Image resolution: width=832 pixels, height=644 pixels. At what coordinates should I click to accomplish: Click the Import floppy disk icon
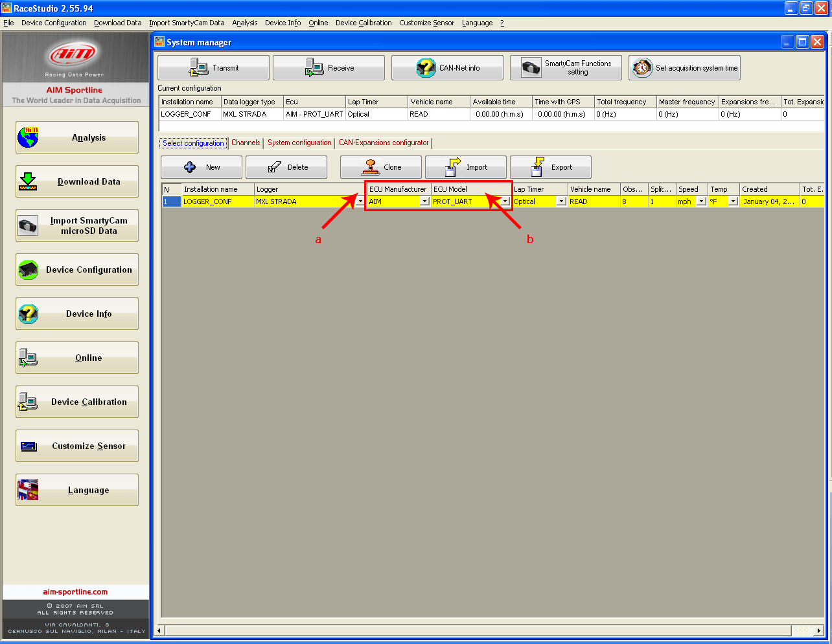point(453,167)
